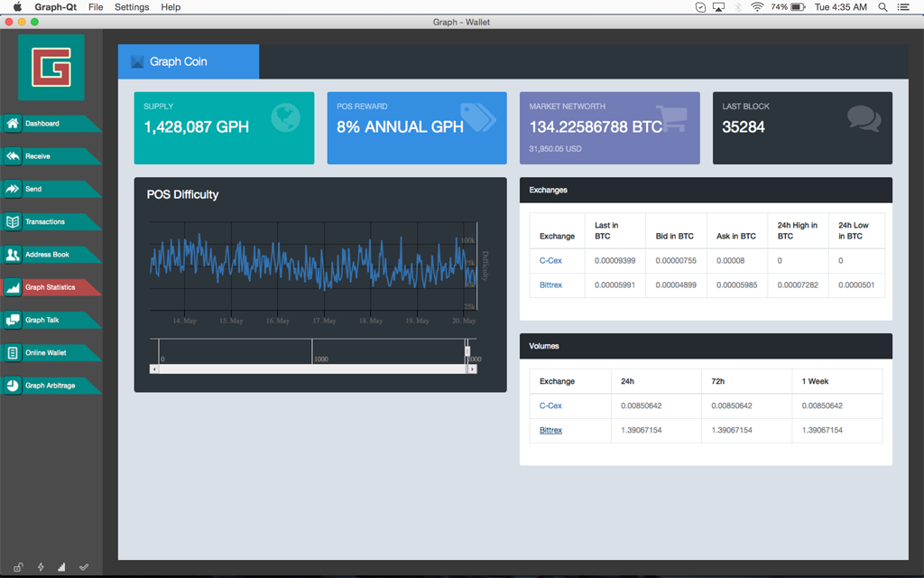Image resolution: width=924 pixels, height=578 pixels.
Task: Open the File menu in menu bar
Action: click(x=96, y=7)
